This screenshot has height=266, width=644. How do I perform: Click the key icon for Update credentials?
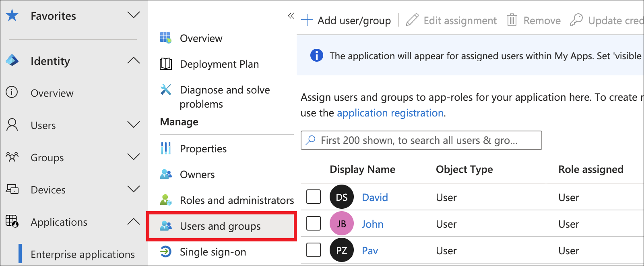pos(576,20)
